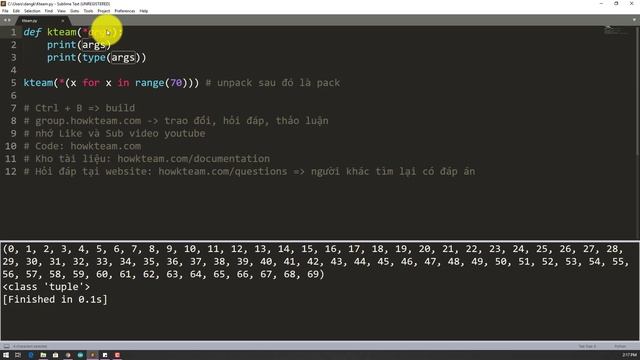The image size is (640, 360).
Task: Click "<class 'tuple'>" in build output
Action: pos(46,287)
